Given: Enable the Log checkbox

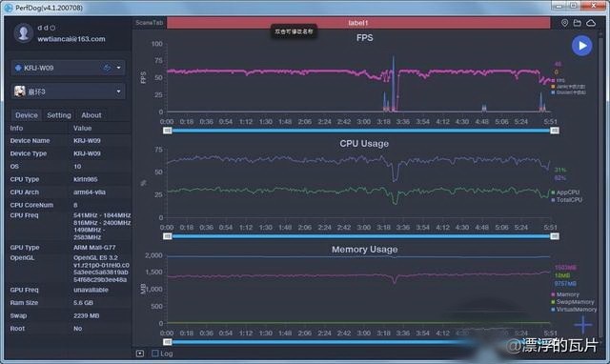Looking at the screenshot, I should 155,354.
